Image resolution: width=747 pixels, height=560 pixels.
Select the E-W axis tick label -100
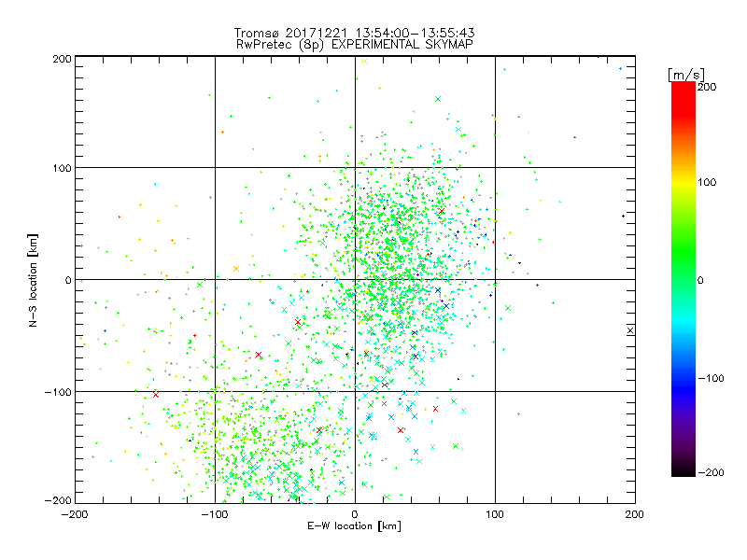pyautogui.click(x=215, y=514)
